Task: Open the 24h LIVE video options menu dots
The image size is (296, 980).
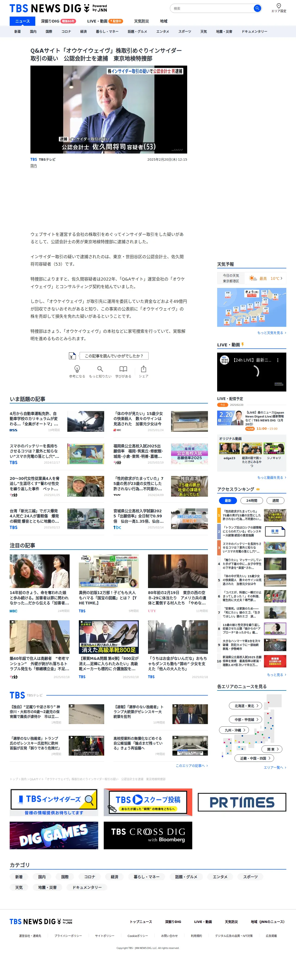Action: point(278,360)
